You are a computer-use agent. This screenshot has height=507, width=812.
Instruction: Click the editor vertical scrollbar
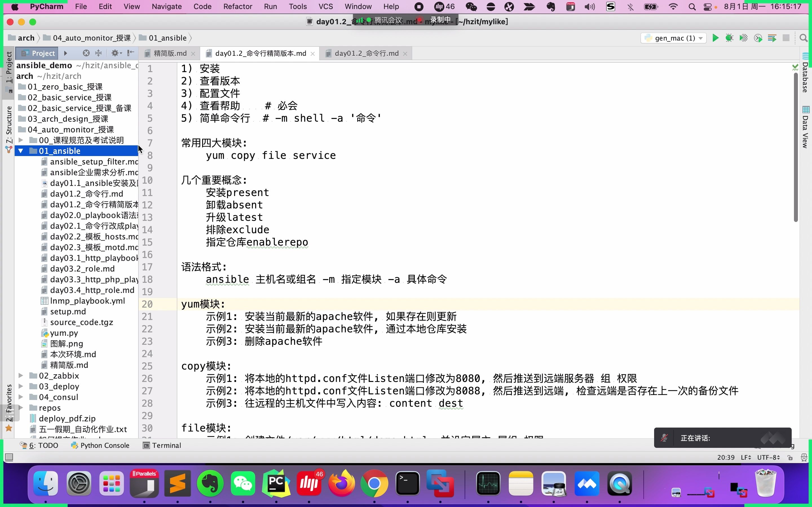[796, 144]
